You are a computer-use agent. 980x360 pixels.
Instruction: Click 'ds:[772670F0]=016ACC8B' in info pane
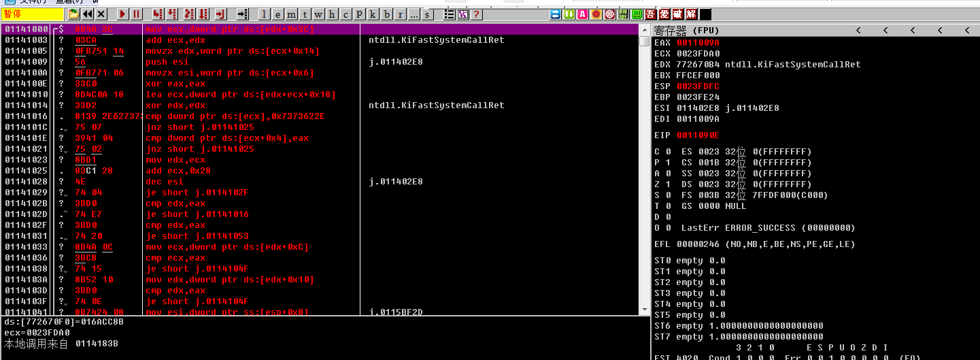[64, 322]
